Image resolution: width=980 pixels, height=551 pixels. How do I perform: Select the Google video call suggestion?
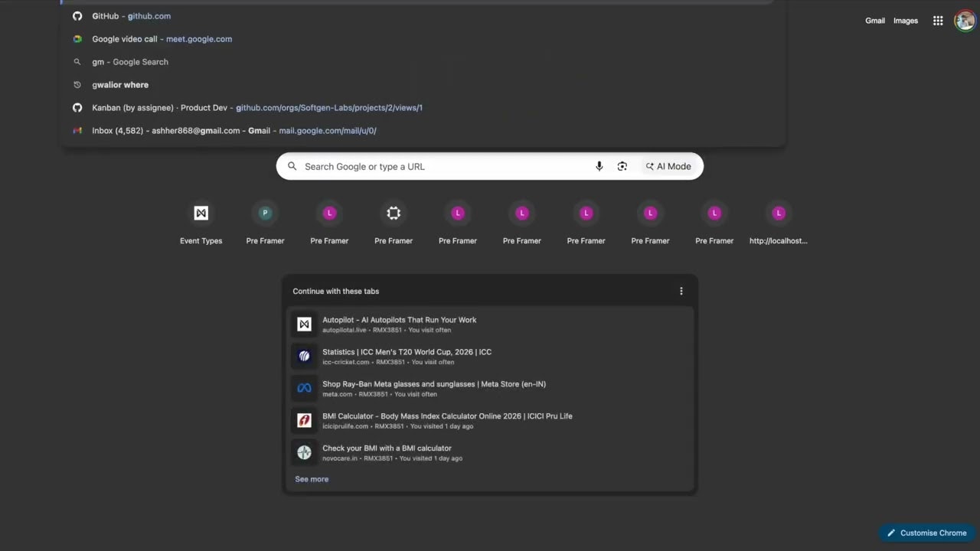click(423, 39)
